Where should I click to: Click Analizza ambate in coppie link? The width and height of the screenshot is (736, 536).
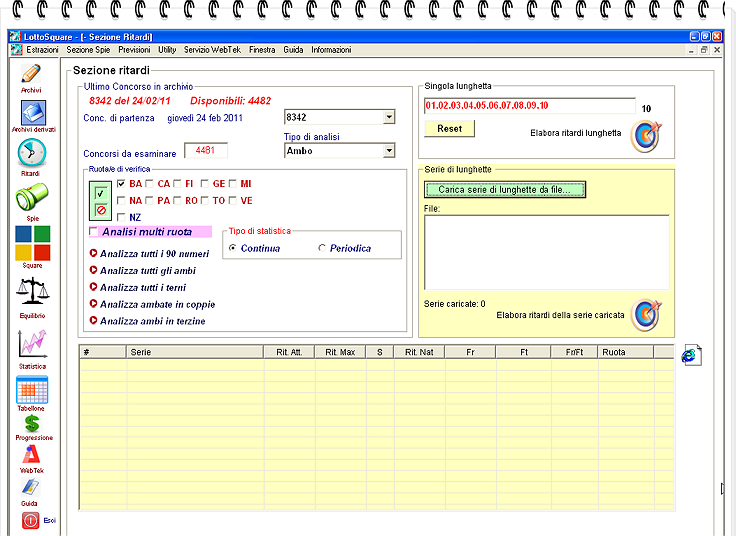coord(157,304)
